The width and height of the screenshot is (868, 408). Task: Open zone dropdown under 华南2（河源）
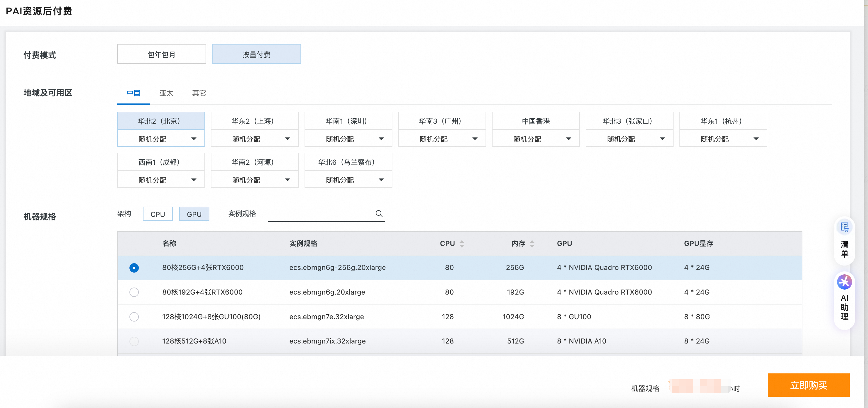(255, 180)
